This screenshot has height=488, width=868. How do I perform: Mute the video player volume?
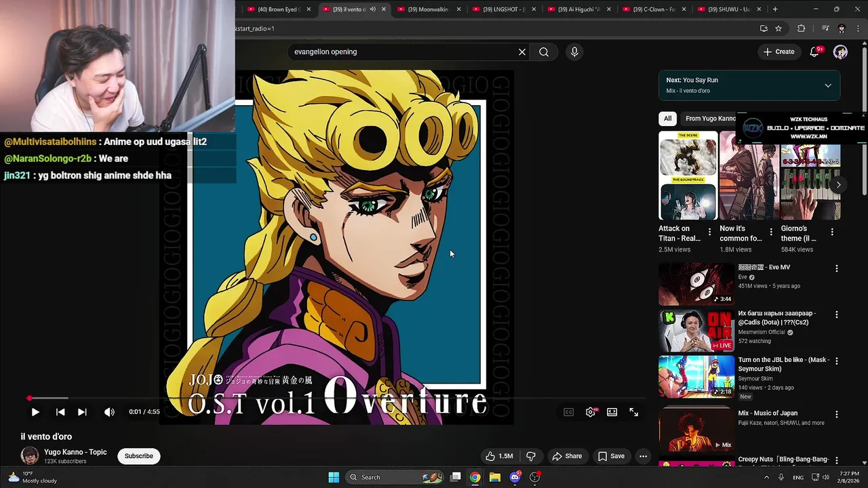point(109,412)
